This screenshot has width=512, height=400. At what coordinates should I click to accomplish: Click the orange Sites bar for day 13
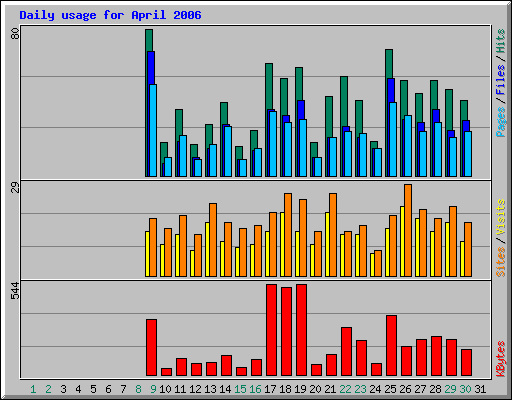tap(213, 240)
